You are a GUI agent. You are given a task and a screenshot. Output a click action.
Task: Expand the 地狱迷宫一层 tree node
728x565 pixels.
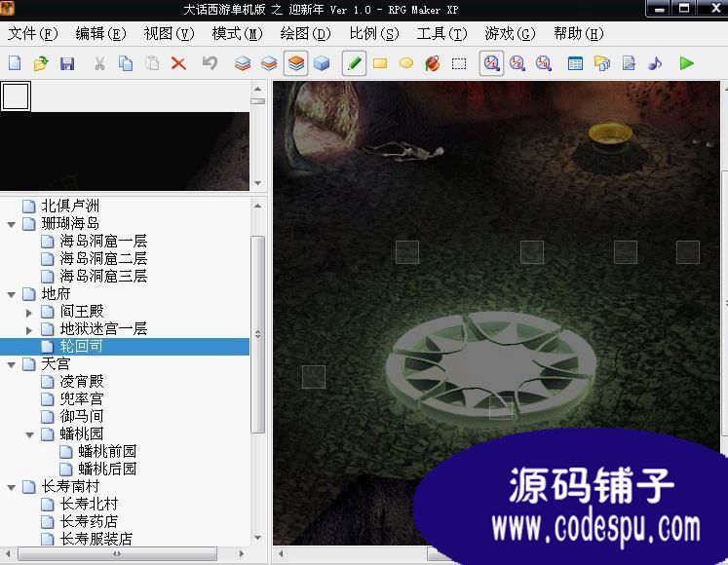[x=29, y=330]
